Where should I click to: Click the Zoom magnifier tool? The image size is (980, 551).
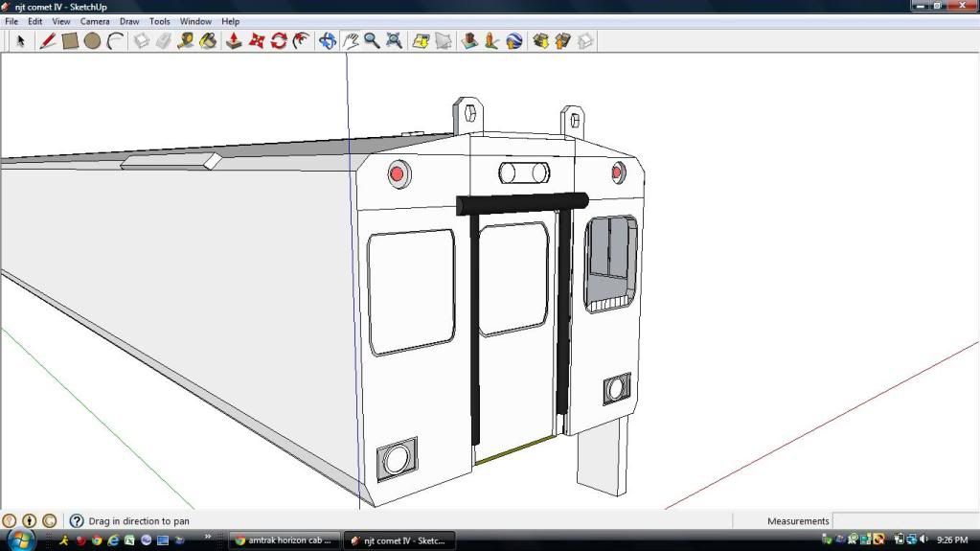(372, 41)
